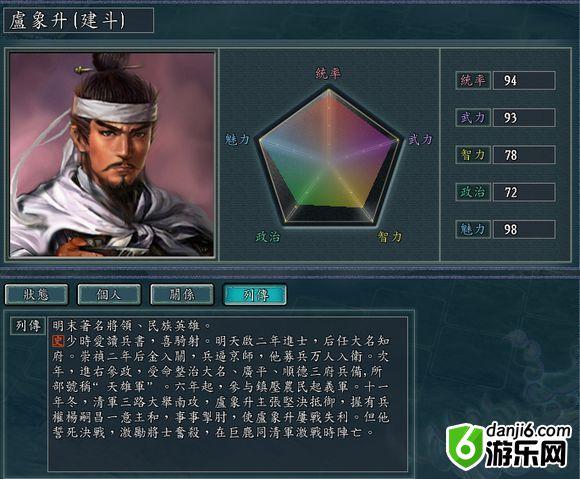Click the 智力 label box in stats panel
Screen dimensions: 580x479
473,155
